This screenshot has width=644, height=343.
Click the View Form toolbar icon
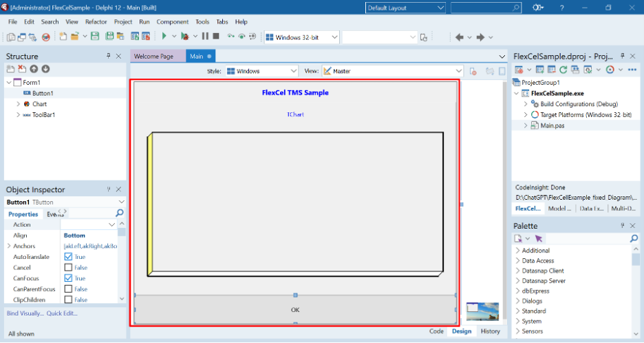(x=22, y=37)
